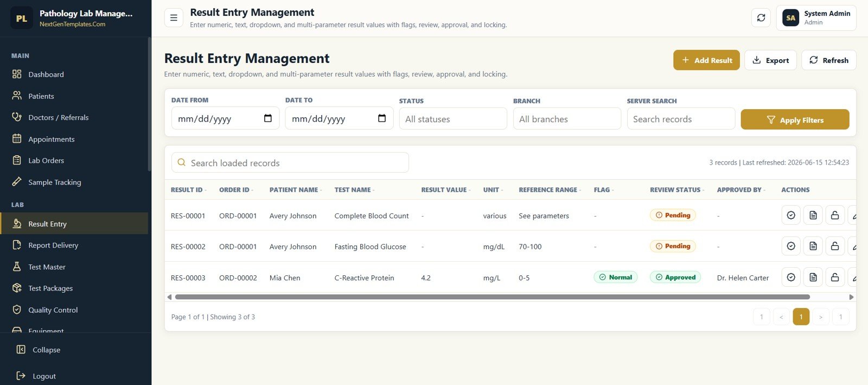Sort by the Test Name column
Screen dimensions: 868x385
coord(354,190)
